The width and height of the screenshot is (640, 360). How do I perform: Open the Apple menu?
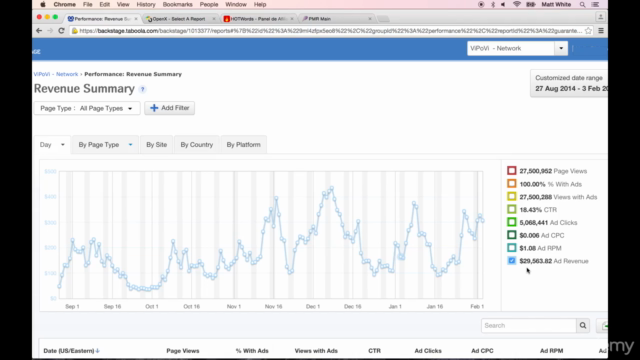(43, 4)
